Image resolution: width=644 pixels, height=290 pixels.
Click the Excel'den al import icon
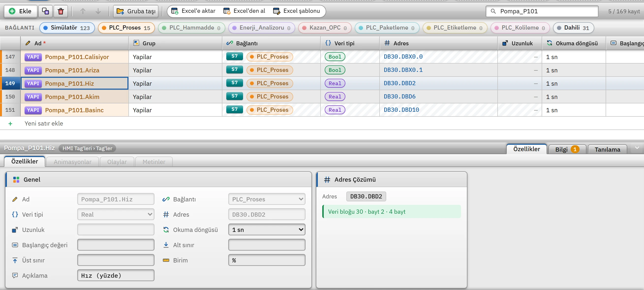pos(227,11)
